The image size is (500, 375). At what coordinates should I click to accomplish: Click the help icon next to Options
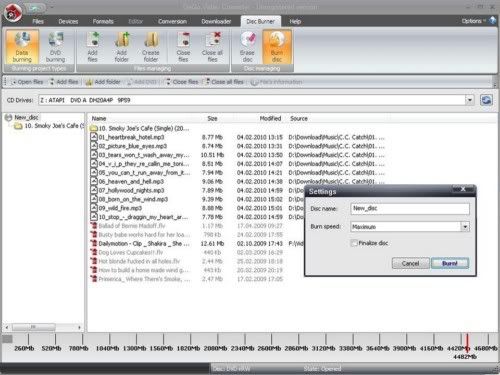coord(492,21)
